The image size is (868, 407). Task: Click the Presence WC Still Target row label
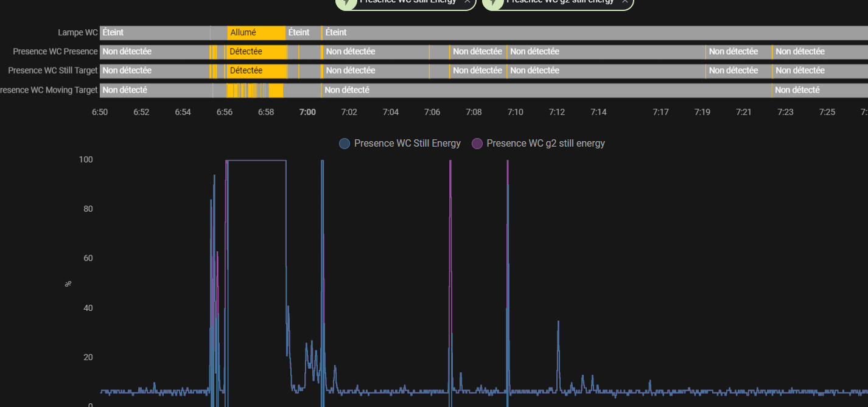pyautogui.click(x=53, y=71)
